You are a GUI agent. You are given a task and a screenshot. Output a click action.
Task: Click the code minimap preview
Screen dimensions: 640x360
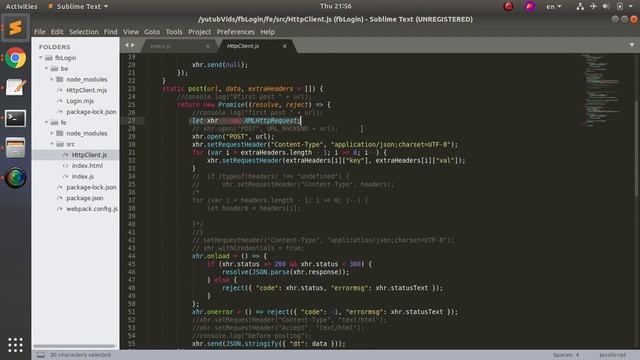[602, 90]
